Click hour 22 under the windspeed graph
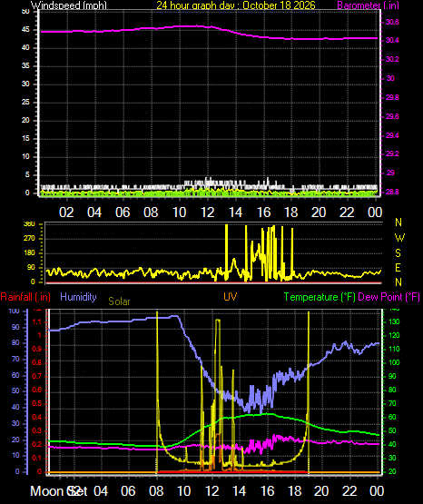Screen dimensions: 423x504 click(x=347, y=212)
